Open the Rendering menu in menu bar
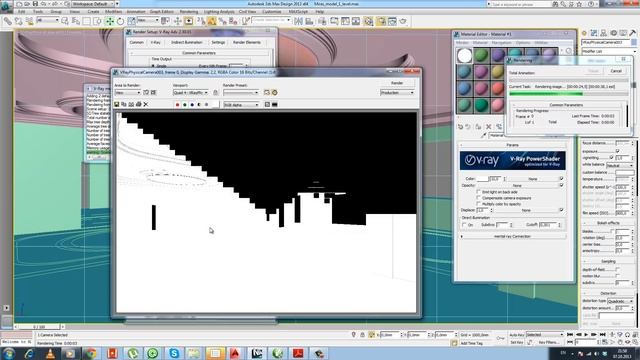The width and height of the screenshot is (640, 360). tap(189, 12)
